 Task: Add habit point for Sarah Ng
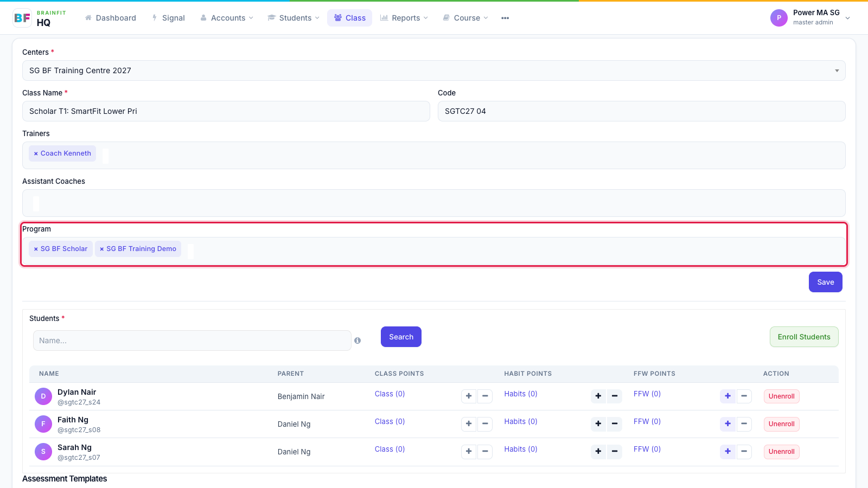[x=598, y=451]
